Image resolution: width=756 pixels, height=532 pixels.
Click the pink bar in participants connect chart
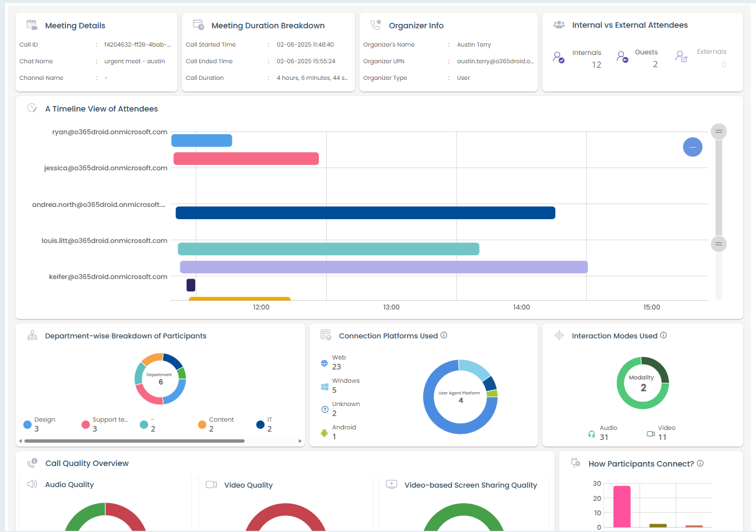[622, 506]
